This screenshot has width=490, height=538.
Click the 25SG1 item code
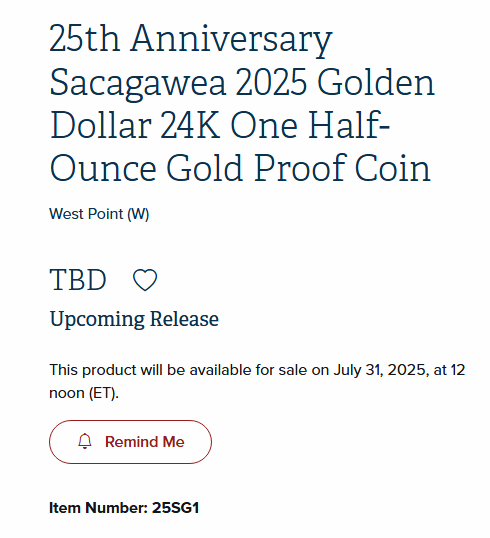(x=176, y=508)
